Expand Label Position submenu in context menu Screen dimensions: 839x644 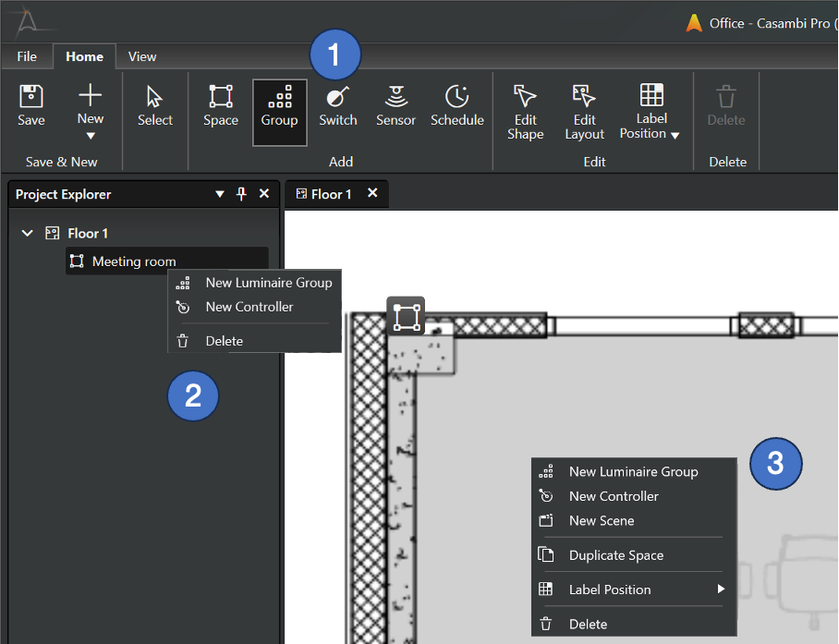click(x=634, y=589)
